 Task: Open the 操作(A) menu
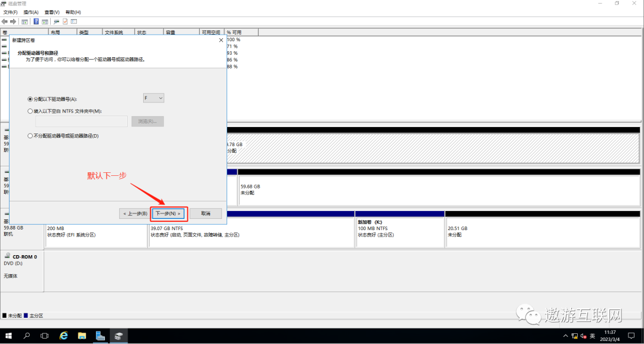pos(31,13)
